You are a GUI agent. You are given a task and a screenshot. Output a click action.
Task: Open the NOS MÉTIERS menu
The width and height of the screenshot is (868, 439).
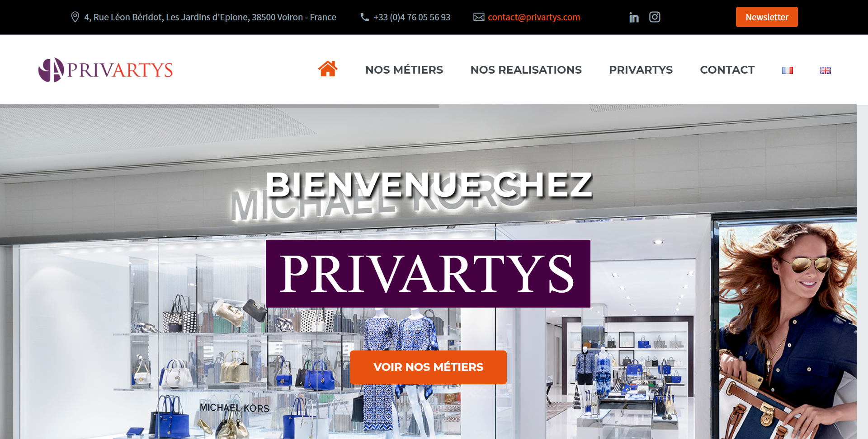point(404,70)
